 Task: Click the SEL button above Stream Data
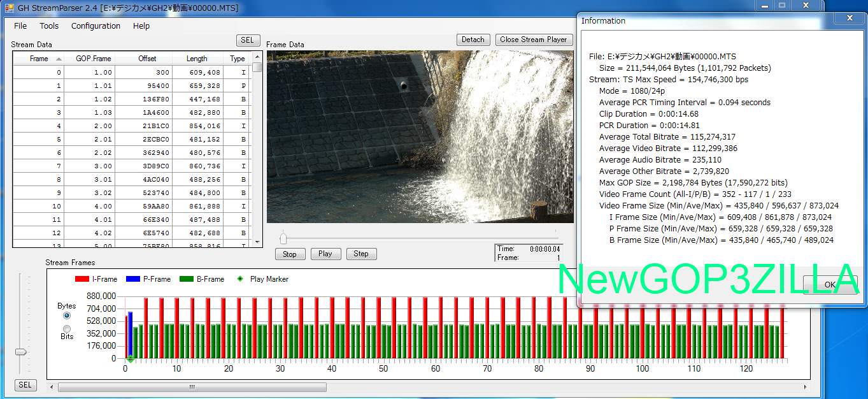coord(247,40)
